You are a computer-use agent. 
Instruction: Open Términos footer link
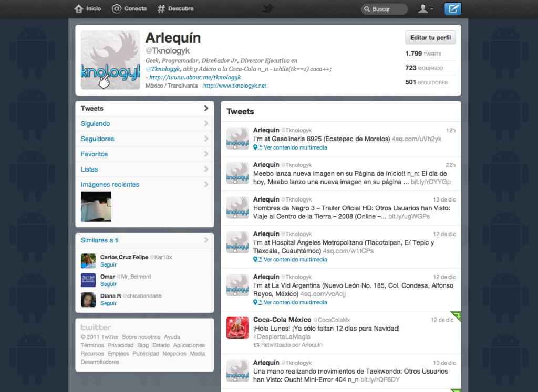click(92, 345)
